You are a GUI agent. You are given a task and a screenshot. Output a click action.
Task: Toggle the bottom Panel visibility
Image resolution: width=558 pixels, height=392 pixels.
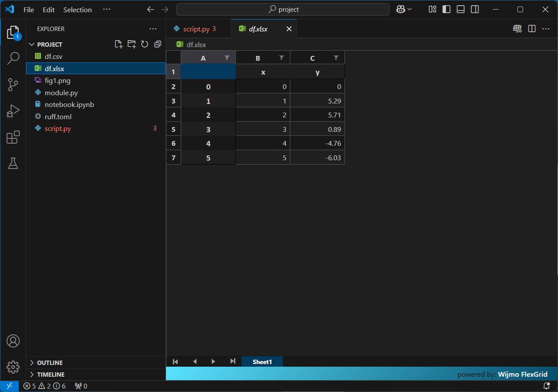461,9
